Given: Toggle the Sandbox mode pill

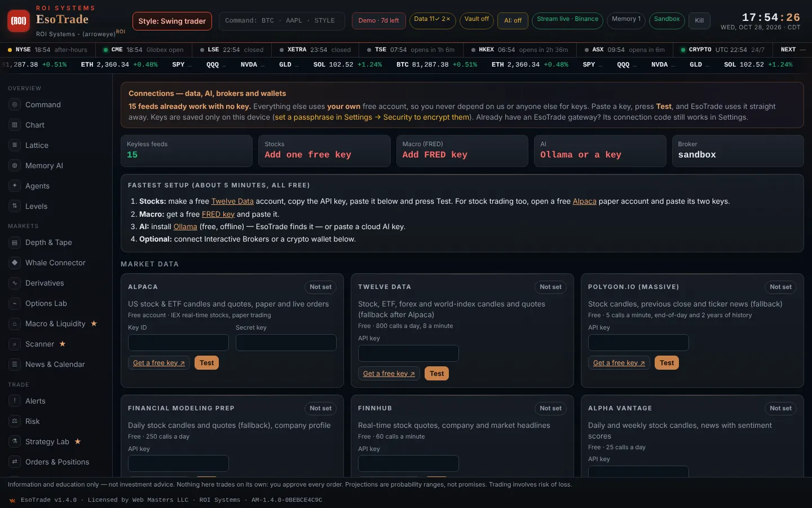Looking at the screenshot, I should point(667,20).
